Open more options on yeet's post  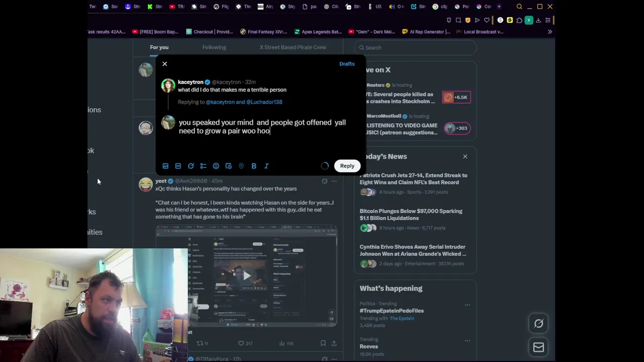tap(334, 181)
